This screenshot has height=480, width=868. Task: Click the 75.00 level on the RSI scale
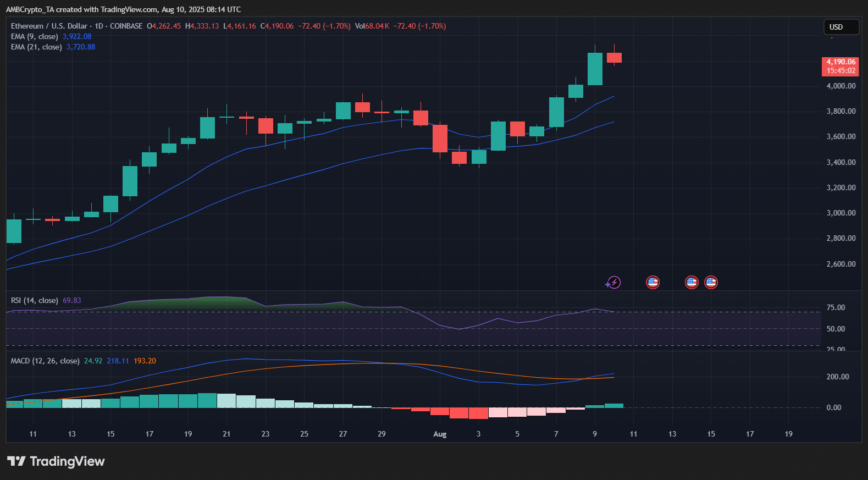point(836,308)
